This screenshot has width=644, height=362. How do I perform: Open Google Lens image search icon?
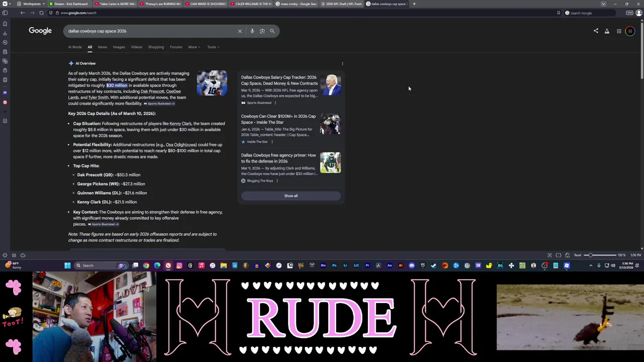coord(262,31)
